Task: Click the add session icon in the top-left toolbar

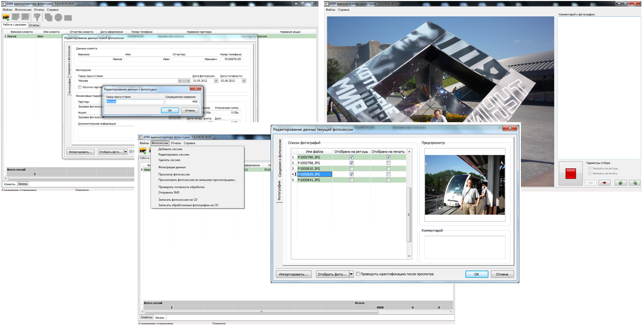Action: pyautogui.click(x=6, y=17)
